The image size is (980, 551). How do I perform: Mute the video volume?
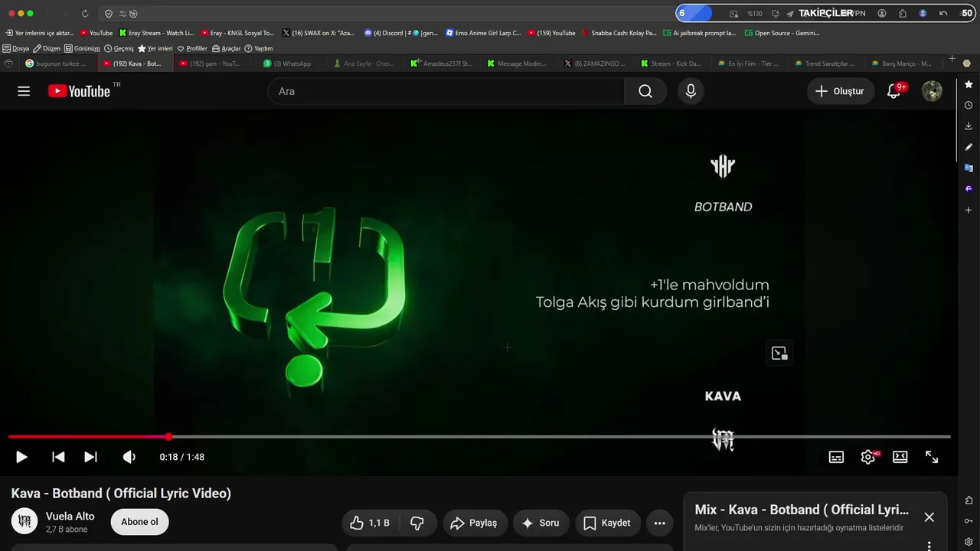coord(129,457)
